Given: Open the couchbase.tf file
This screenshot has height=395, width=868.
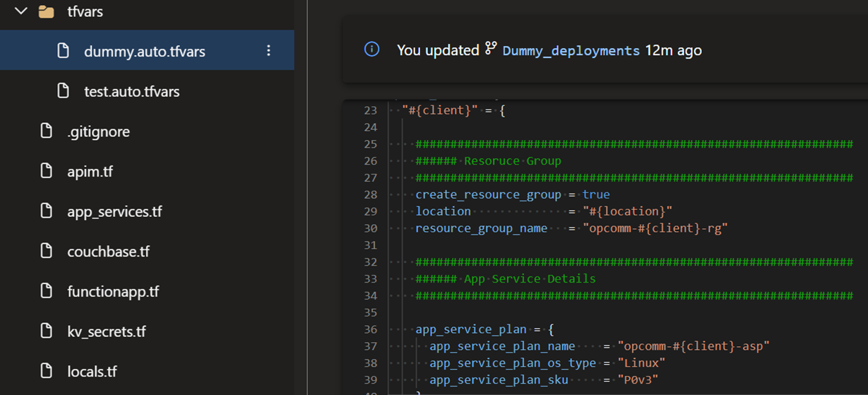Looking at the screenshot, I should pos(108,252).
